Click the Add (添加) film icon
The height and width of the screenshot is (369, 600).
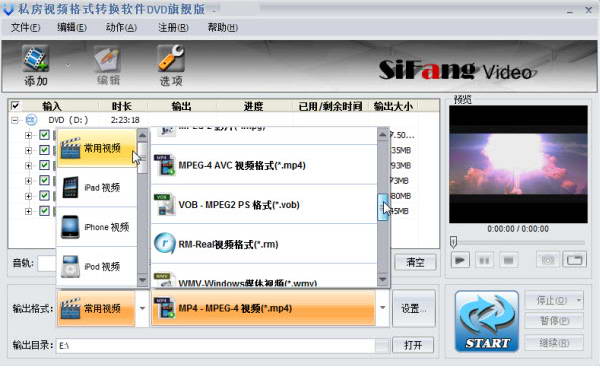pyautogui.click(x=35, y=58)
